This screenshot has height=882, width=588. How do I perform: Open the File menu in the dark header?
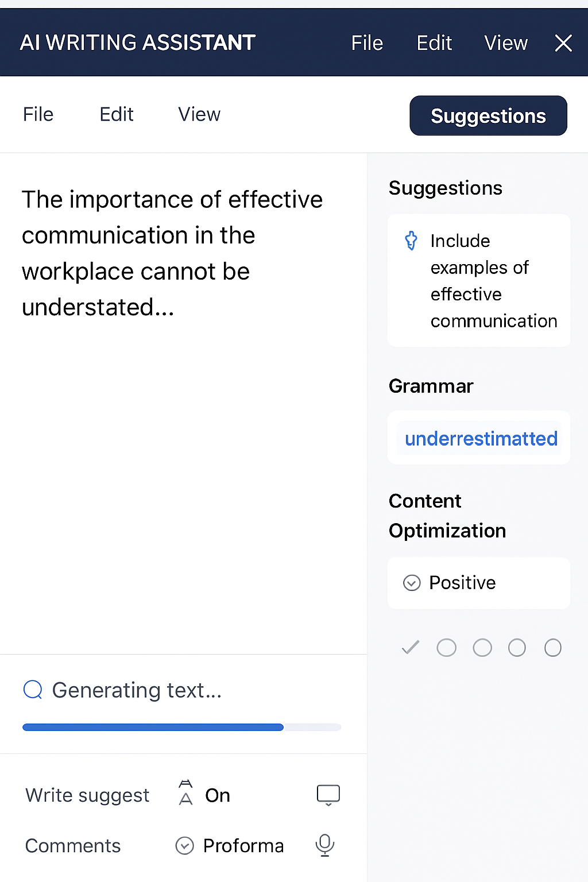(x=367, y=43)
